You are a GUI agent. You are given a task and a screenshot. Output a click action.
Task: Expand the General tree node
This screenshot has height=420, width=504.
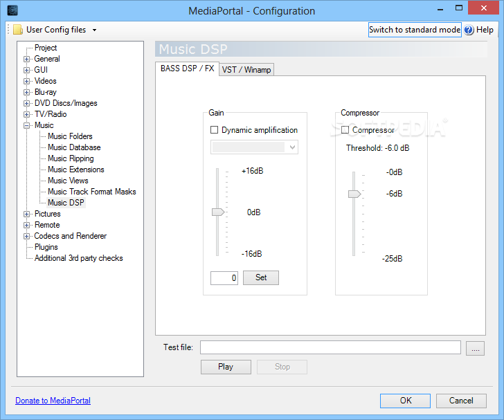click(x=27, y=59)
